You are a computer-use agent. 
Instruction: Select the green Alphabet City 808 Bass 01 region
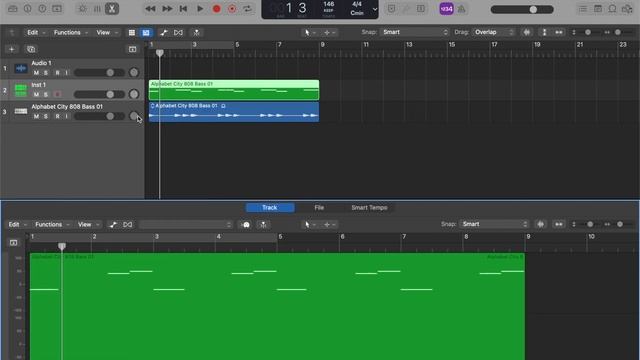point(234,90)
